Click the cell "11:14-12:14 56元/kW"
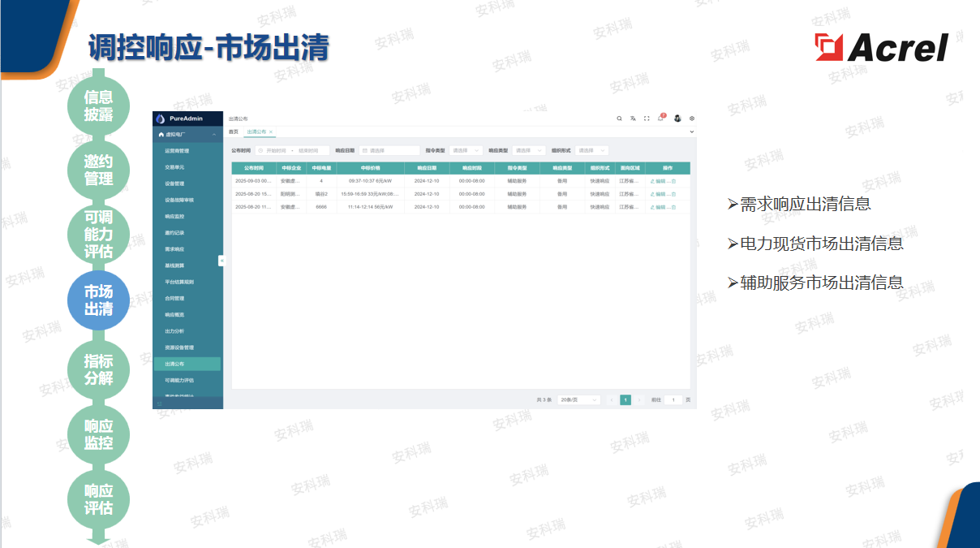Viewport: 980px width, 548px height. [x=370, y=207]
